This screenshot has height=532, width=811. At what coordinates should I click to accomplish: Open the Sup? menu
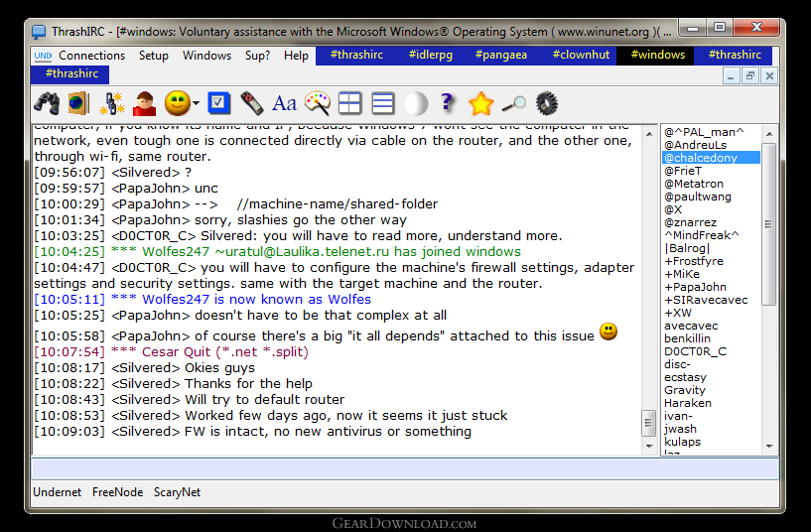[257, 56]
